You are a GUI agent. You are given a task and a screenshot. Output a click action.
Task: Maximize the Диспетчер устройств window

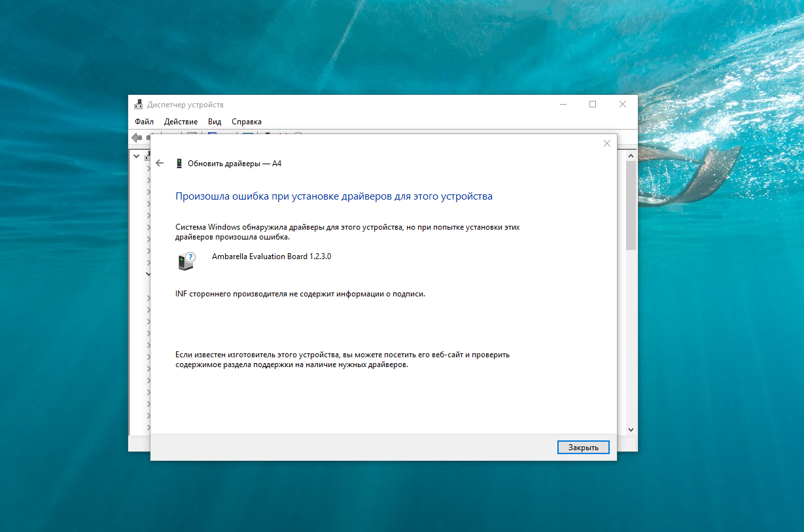pyautogui.click(x=593, y=104)
